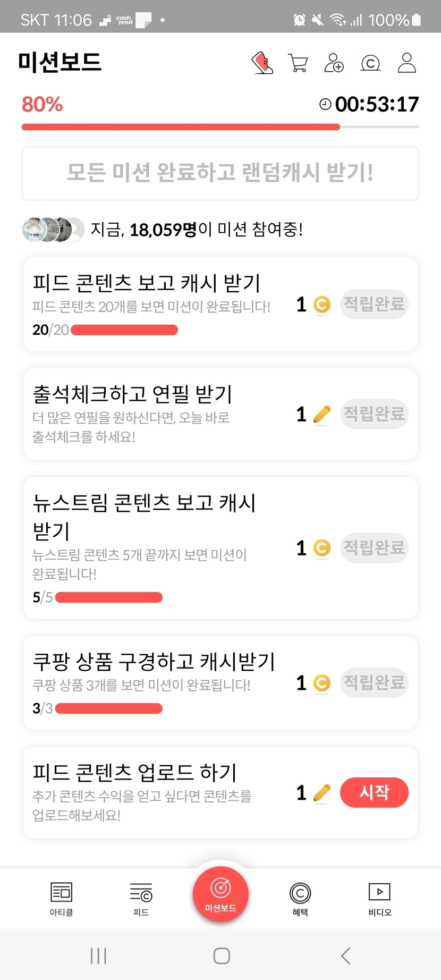Image resolution: width=441 pixels, height=980 pixels.
Task: Tap the participant avatars thumbnail group
Action: pyautogui.click(x=53, y=230)
